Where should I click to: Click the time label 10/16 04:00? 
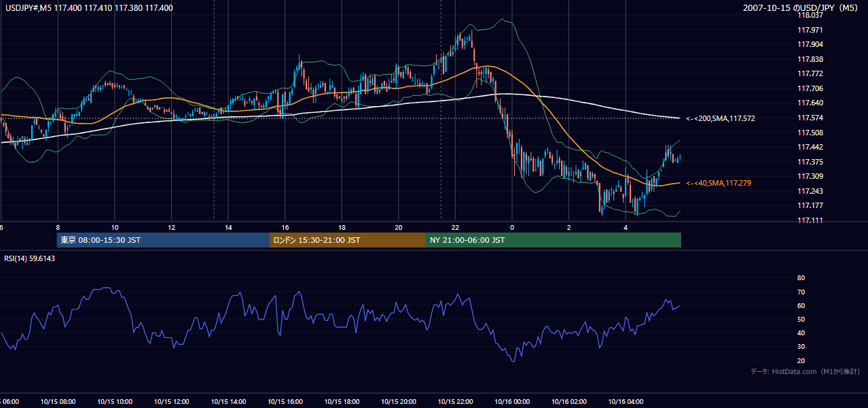pyautogui.click(x=626, y=401)
